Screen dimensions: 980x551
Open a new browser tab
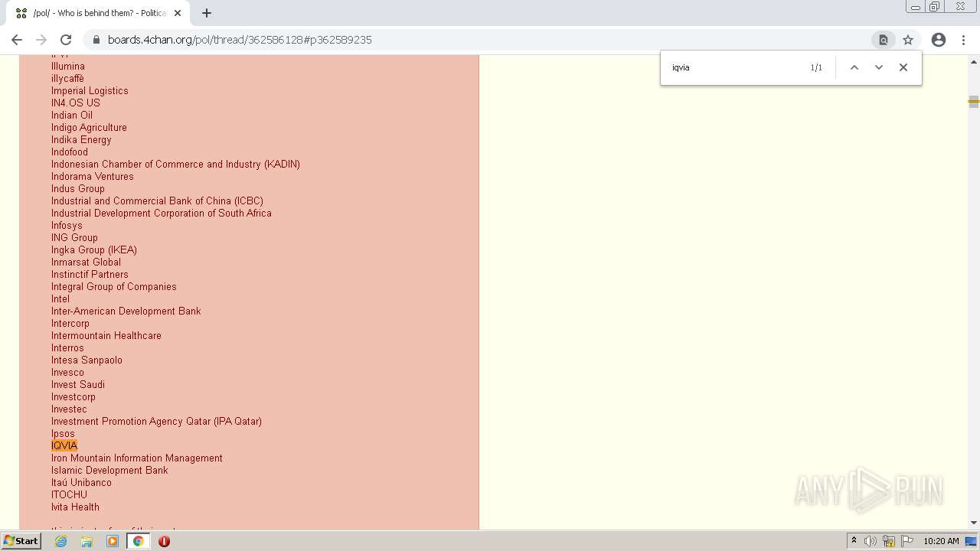pos(207,13)
